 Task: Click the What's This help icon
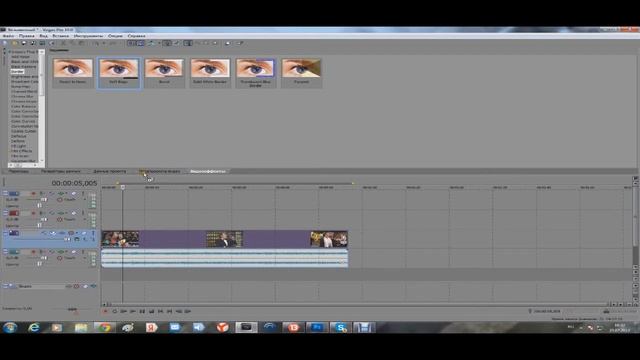click(x=240, y=43)
